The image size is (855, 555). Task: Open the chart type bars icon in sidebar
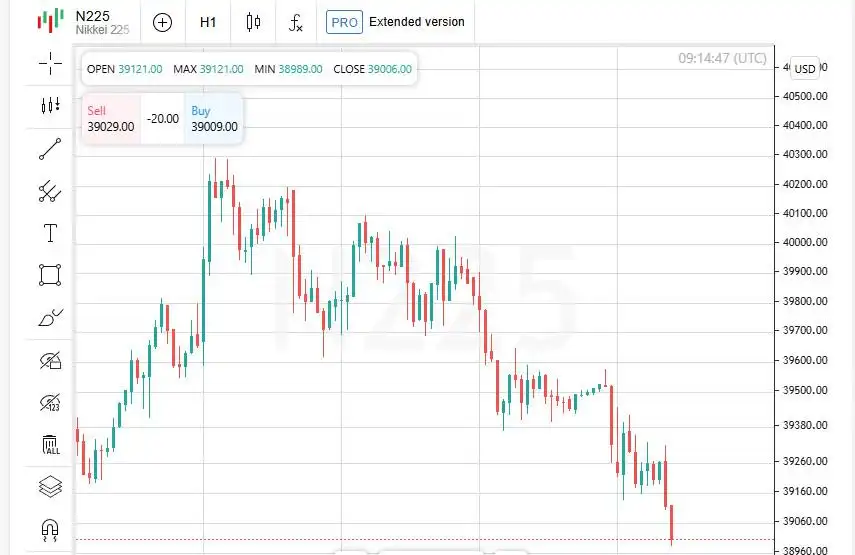[x=50, y=105]
